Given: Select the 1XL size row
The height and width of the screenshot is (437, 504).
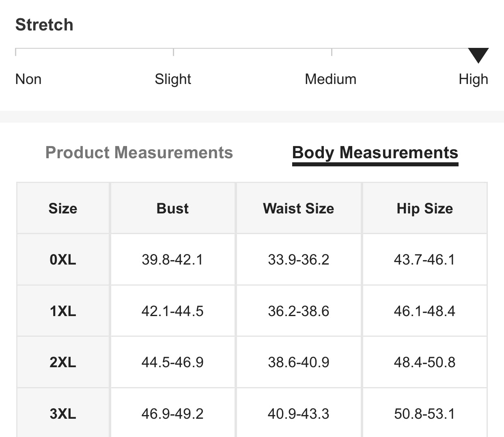Looking at the screenshot, I should (63, 311).
